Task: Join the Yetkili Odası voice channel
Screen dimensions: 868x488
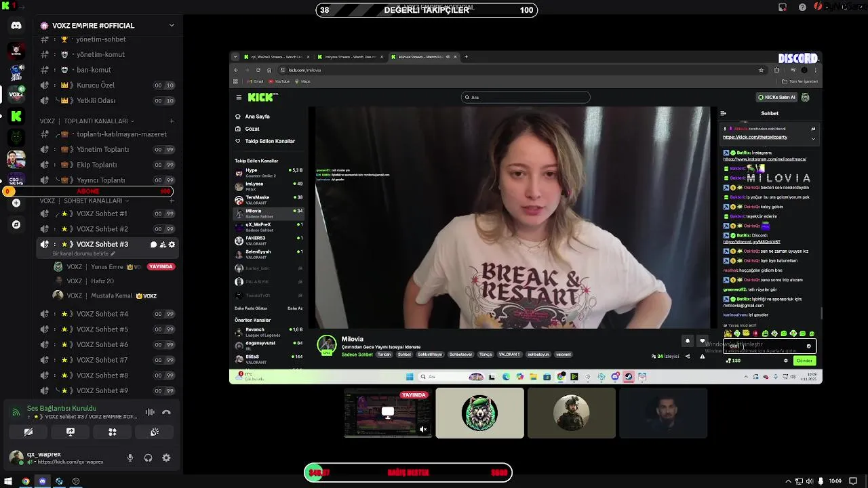Action: point(108,100)
